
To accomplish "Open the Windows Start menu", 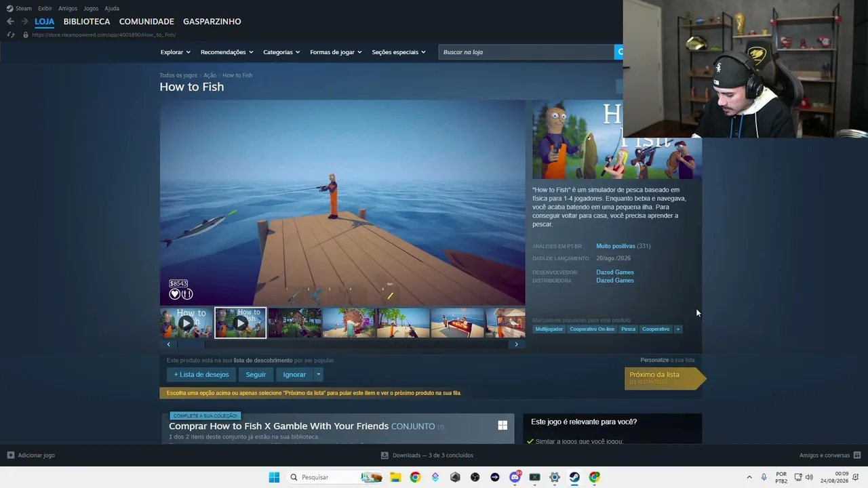I will coord(274,477).
